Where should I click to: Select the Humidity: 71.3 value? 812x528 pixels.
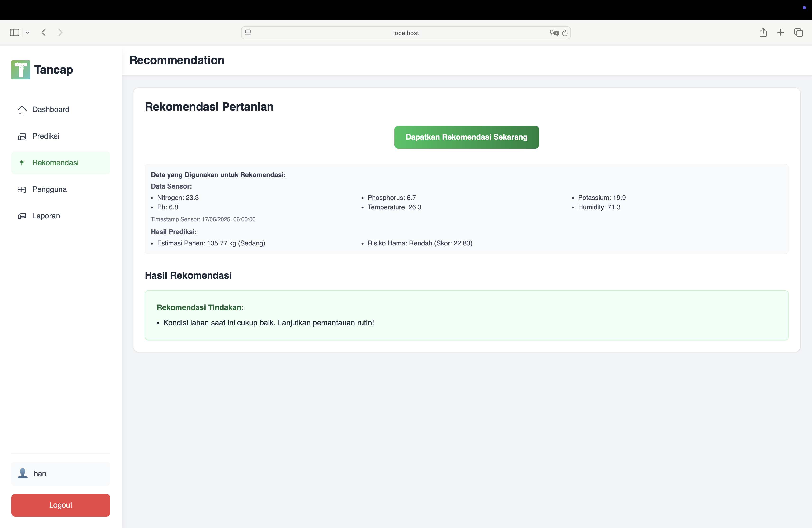click(x=599, y=207)
